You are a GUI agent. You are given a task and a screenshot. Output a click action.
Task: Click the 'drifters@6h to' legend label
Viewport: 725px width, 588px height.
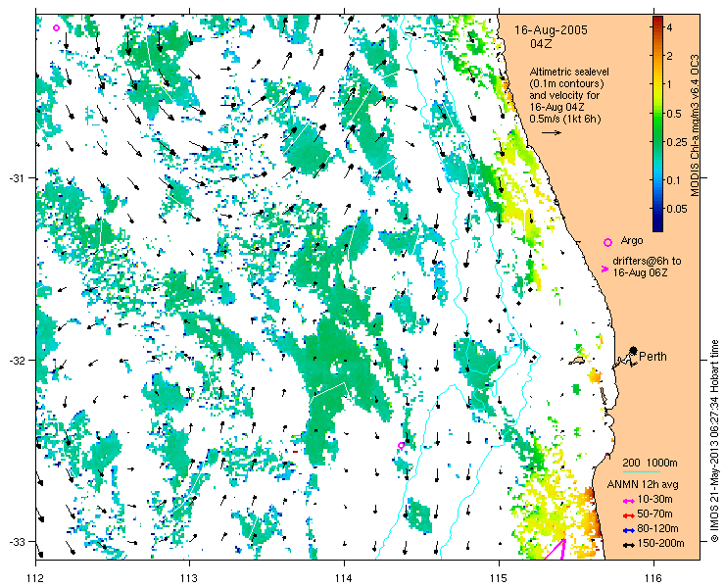click(x=647, y=261)
